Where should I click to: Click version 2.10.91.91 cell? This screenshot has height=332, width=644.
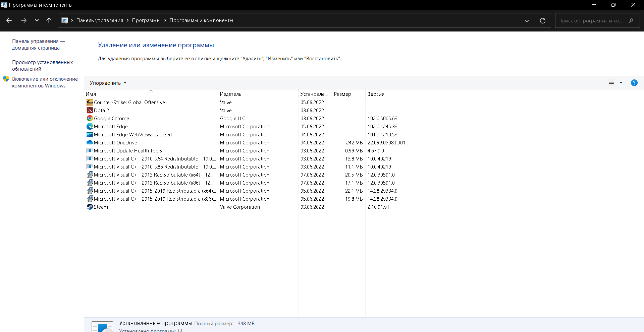click(378, 207)
